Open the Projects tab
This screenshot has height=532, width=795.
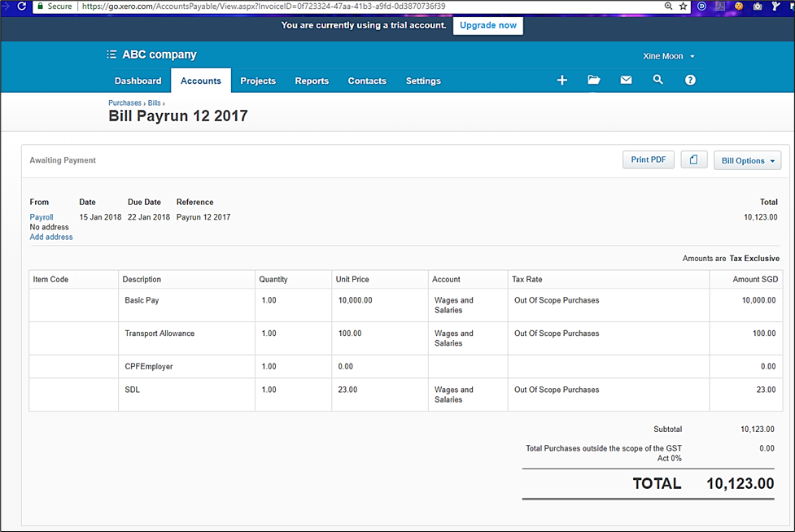[x=258, y=81]
